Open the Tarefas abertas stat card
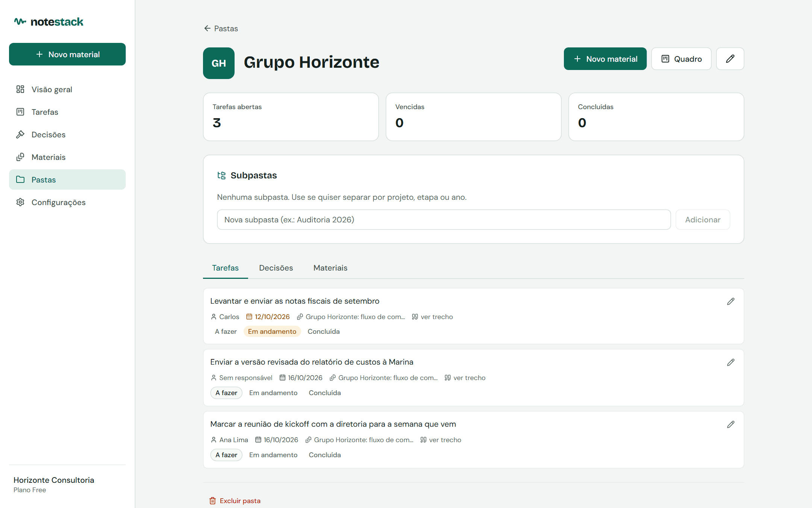This screenshot has height=508, width=812. 291,117
